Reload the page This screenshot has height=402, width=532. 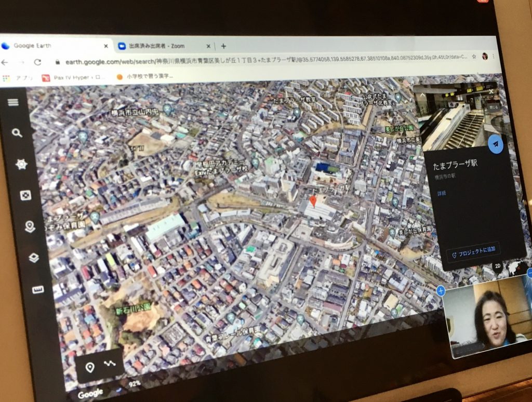coord(37,62)
